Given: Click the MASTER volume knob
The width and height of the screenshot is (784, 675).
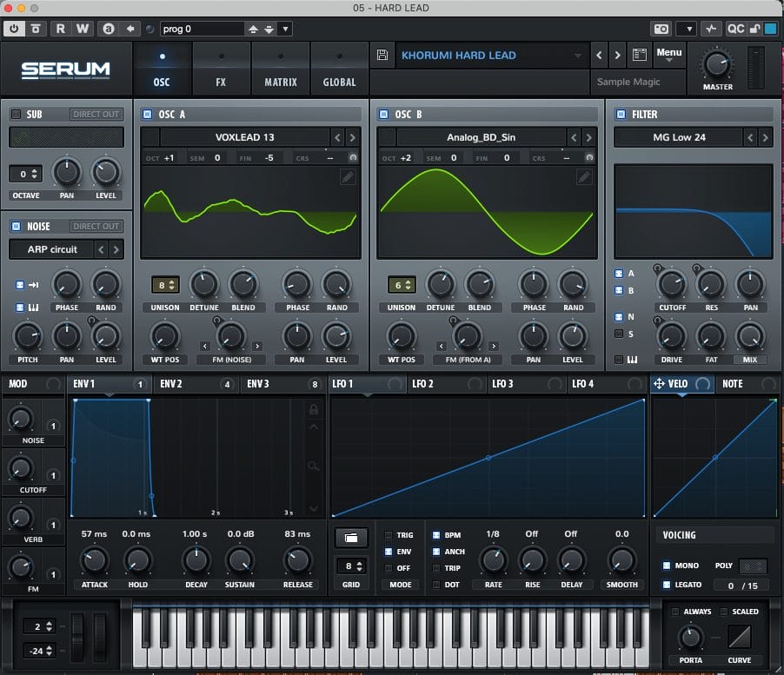Looking at the screenshot, I should pos(717,65).
